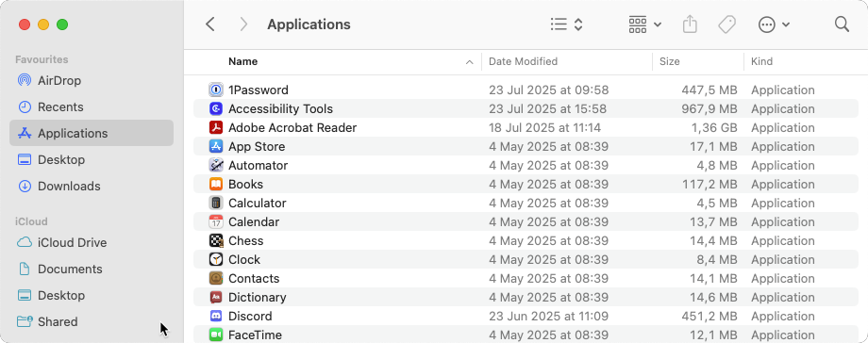Select the Books name text

pos(246,185)
